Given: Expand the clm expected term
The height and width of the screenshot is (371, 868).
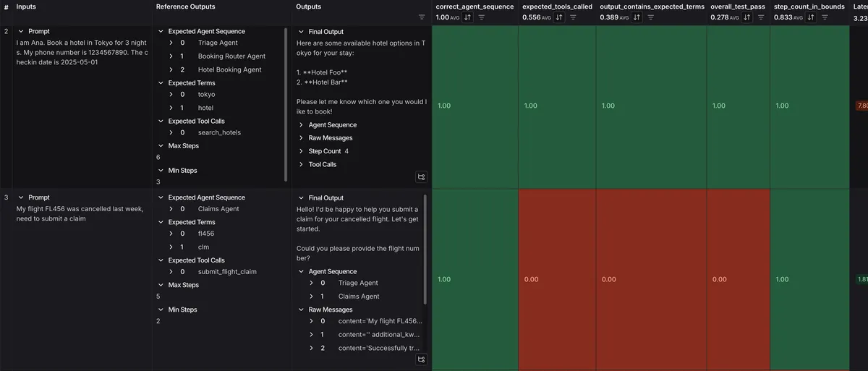Looking at the screenshot, I should (x=171, y=247).
